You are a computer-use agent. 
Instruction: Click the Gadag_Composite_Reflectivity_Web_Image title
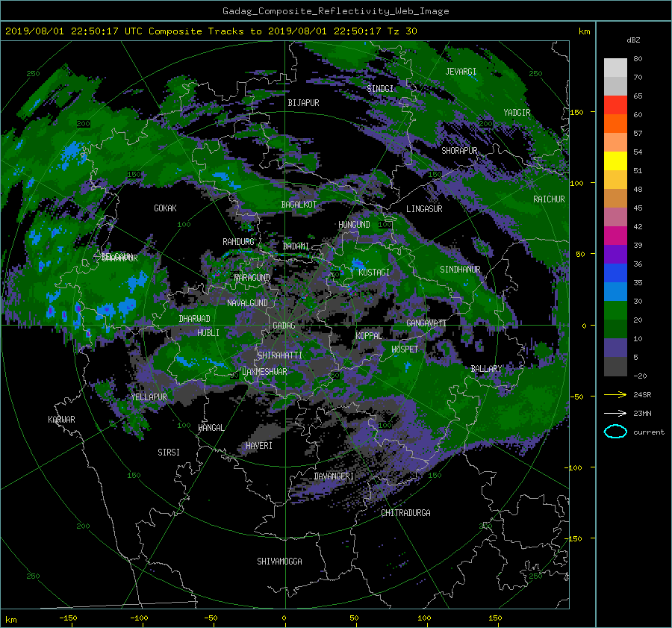(x=335, y=11)
